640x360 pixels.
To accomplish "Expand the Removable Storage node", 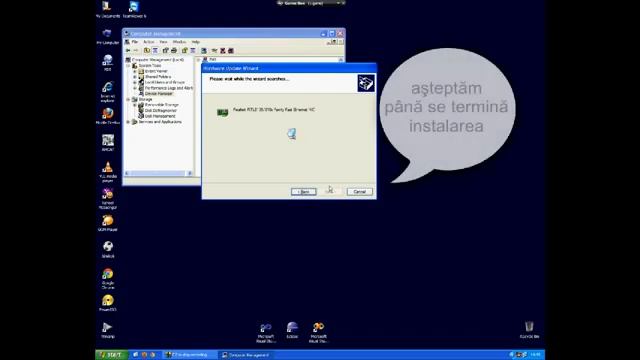I will [135, 105].
